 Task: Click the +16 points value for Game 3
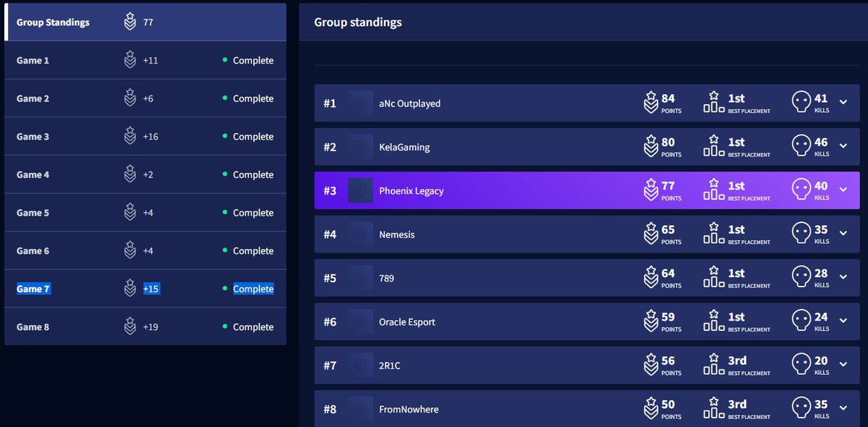point(150,136)
